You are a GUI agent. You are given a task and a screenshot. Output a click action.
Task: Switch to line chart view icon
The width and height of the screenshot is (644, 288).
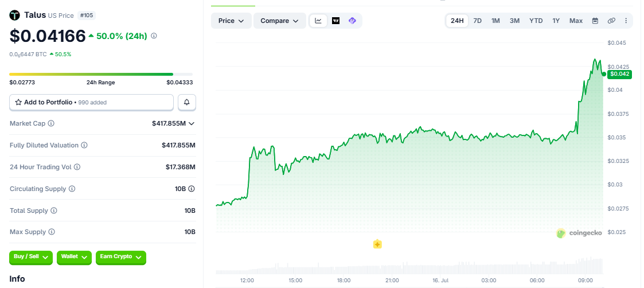tap(318, 21)
